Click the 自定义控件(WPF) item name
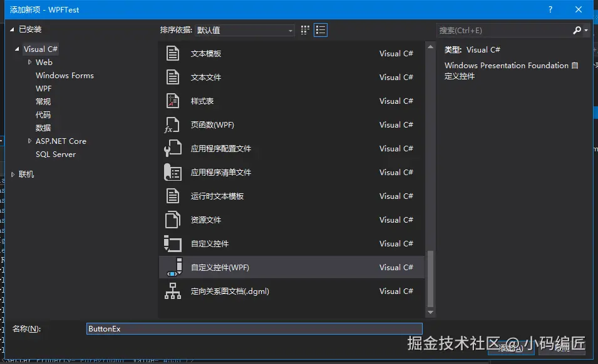Screen dimensions: 598x364 click(x=220, y=267)
